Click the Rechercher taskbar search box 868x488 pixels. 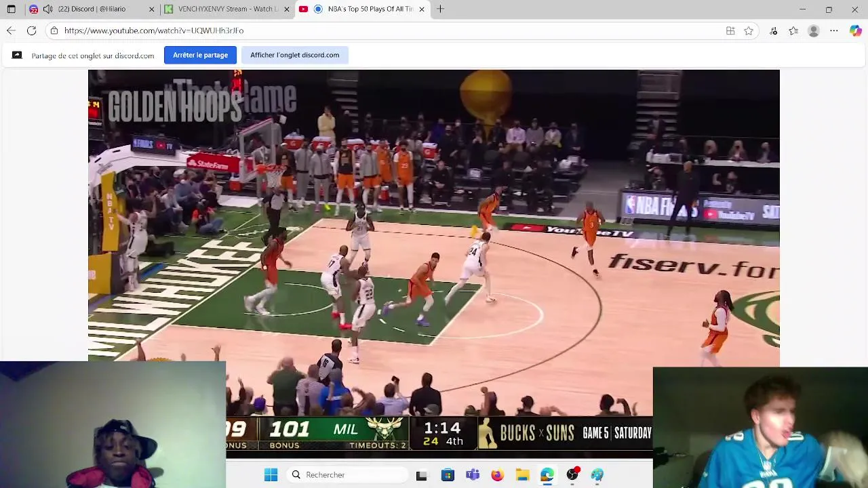(x=347, y=474)
